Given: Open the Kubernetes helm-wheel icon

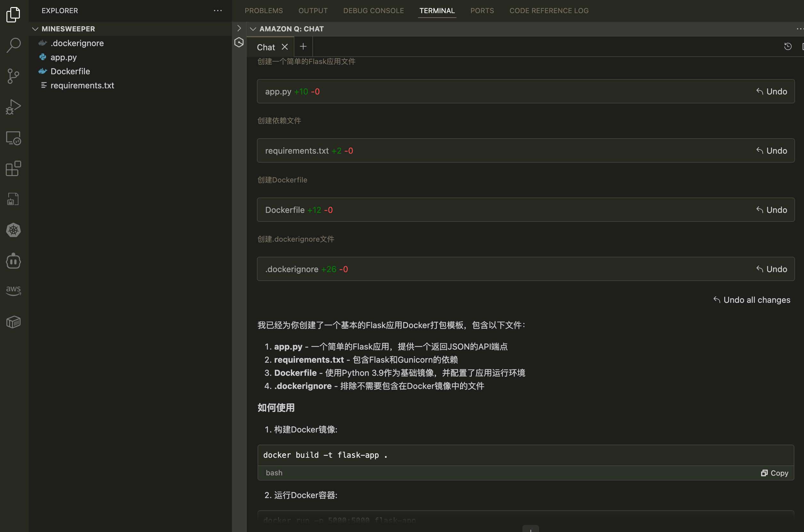Looking at the screenshot, I should (x=13, y=230).
